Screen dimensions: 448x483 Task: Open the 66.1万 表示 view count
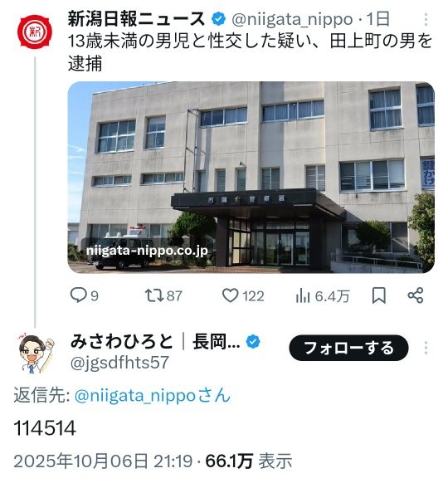click(x=249, y=461)
